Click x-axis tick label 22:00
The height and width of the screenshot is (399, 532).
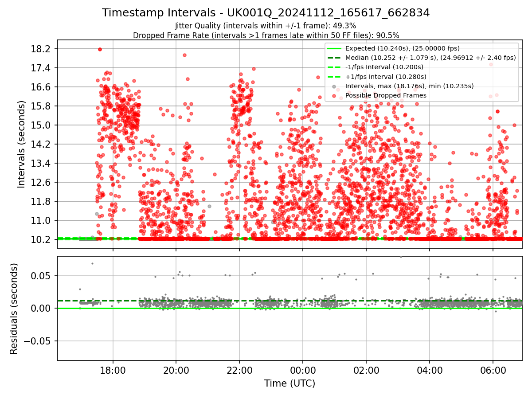[239, 370]
